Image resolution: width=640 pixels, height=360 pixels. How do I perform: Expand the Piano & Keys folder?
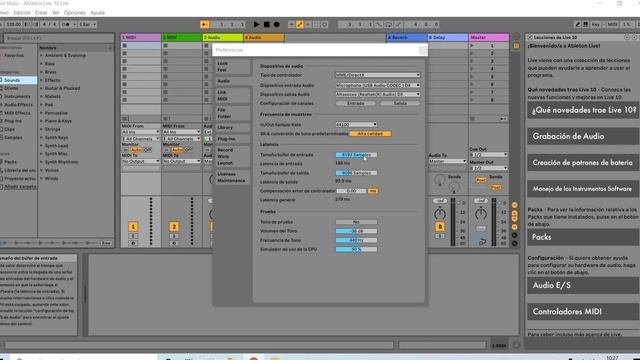tap(42, 121)
